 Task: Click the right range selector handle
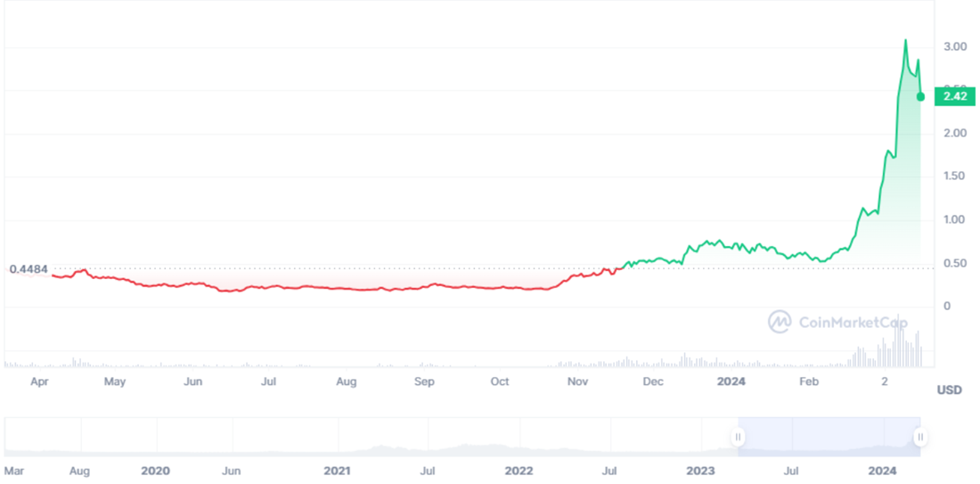coord(920,437)
